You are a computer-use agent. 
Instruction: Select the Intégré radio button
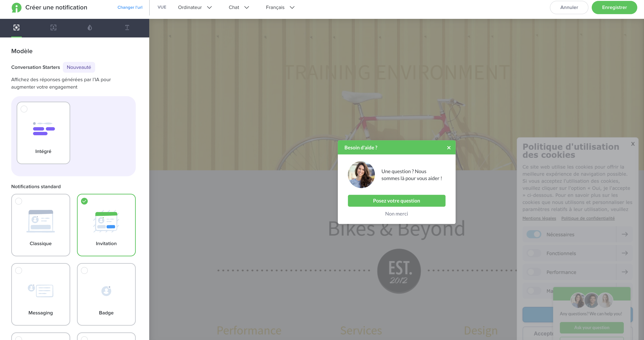click(x=24, y=109)
